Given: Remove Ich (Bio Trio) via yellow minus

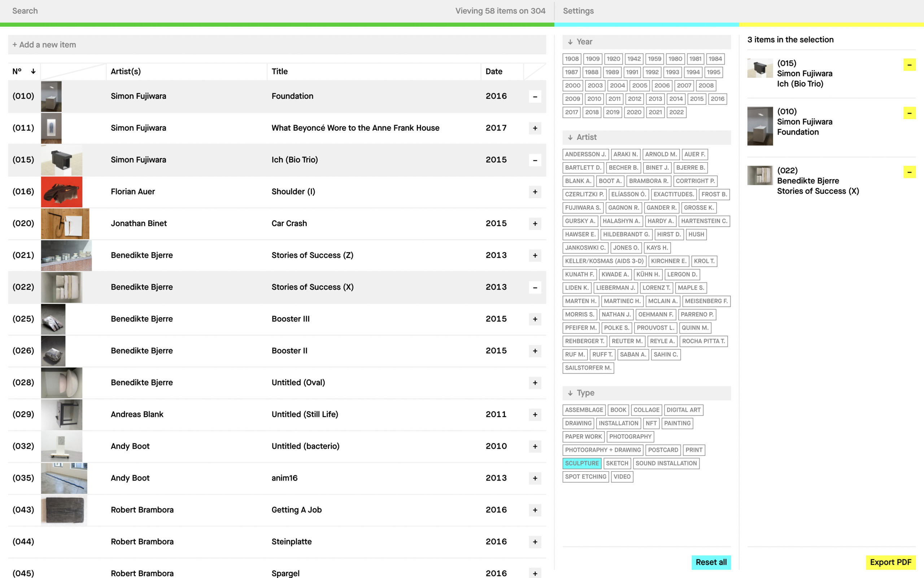Looking at the screenshot, I should 909,65.
